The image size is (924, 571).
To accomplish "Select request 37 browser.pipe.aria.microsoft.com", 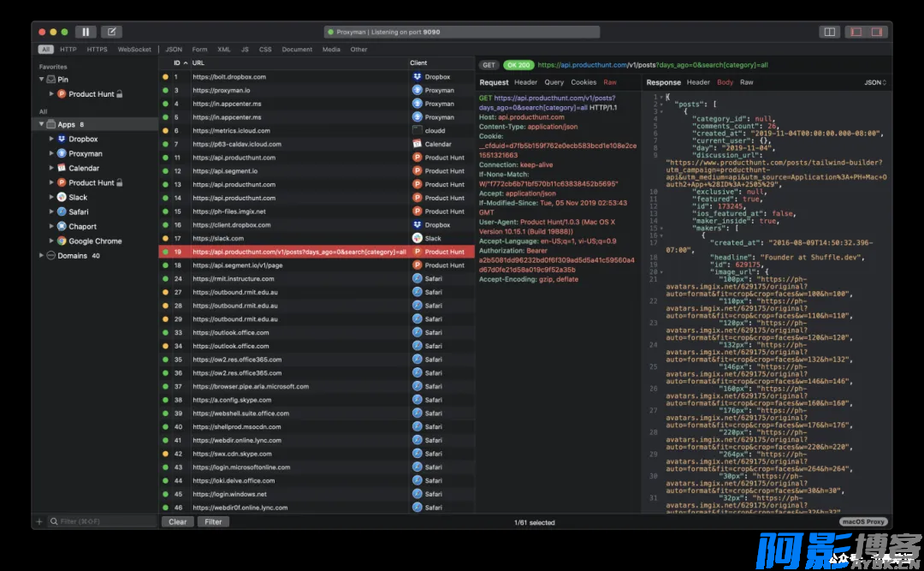I will [x=317, y=386].
